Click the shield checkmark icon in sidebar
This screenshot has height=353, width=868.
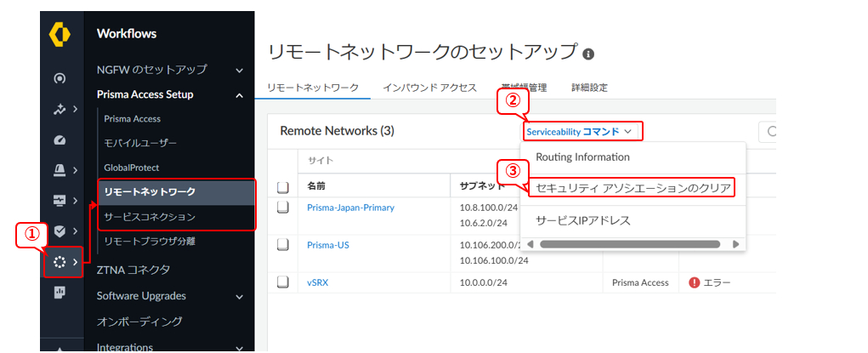[x=60, y=231]
